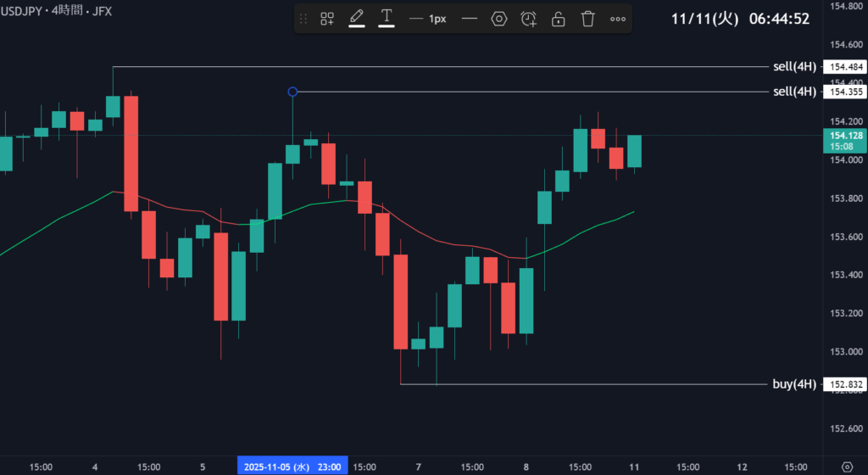The height and width of the screenshot is (475, 868).
Task: Select the buy(4H) 152.832 price label
Action: (x=847, y=384)
